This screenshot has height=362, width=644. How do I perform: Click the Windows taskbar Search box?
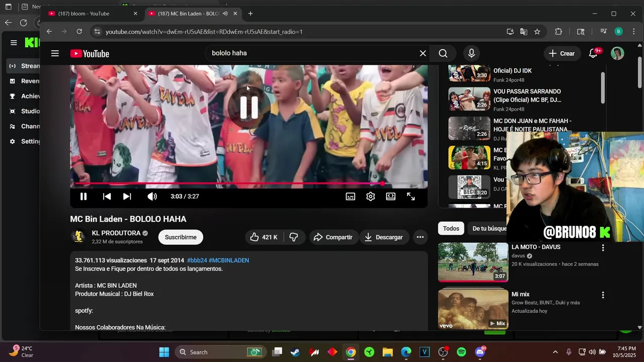221,352
